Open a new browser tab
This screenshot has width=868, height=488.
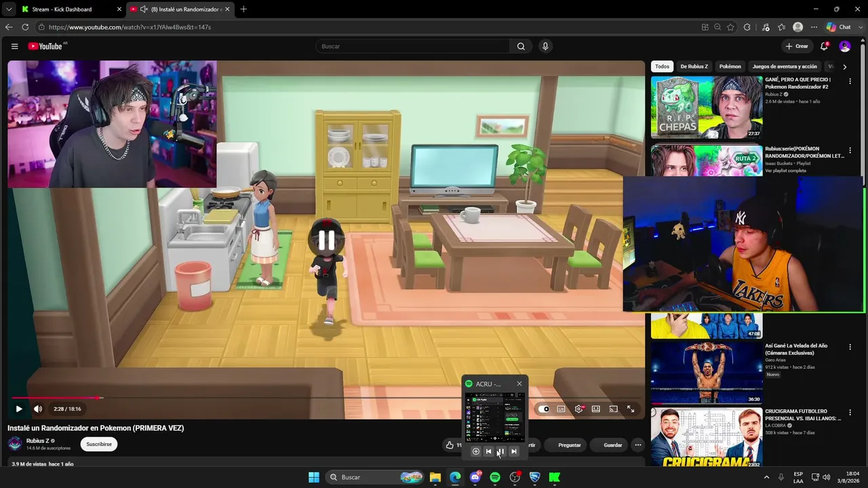243,9
